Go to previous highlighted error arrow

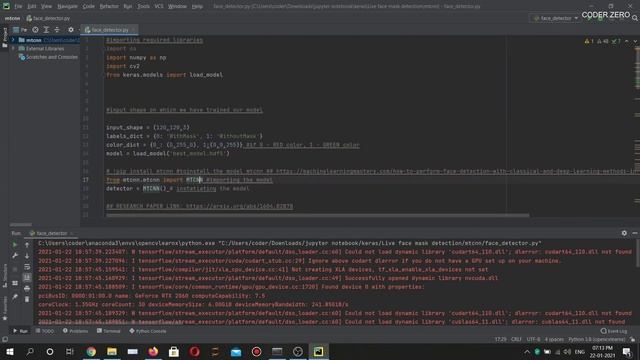coord(627,41)
